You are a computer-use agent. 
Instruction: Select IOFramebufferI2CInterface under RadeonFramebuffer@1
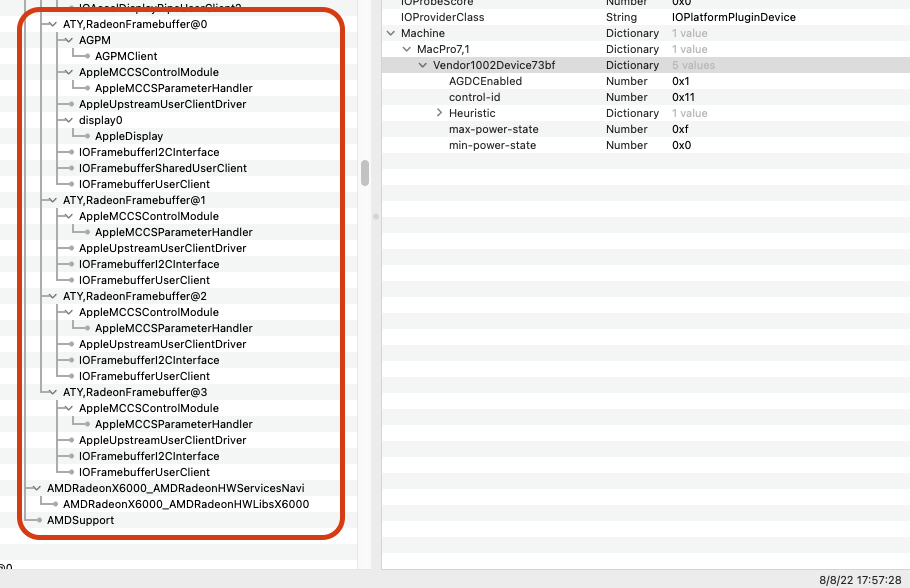click(149, 264)
